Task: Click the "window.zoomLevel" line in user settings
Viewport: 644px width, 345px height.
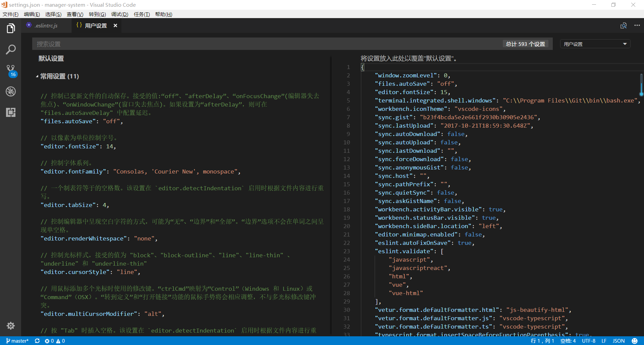Action: [x=413, y=75]
